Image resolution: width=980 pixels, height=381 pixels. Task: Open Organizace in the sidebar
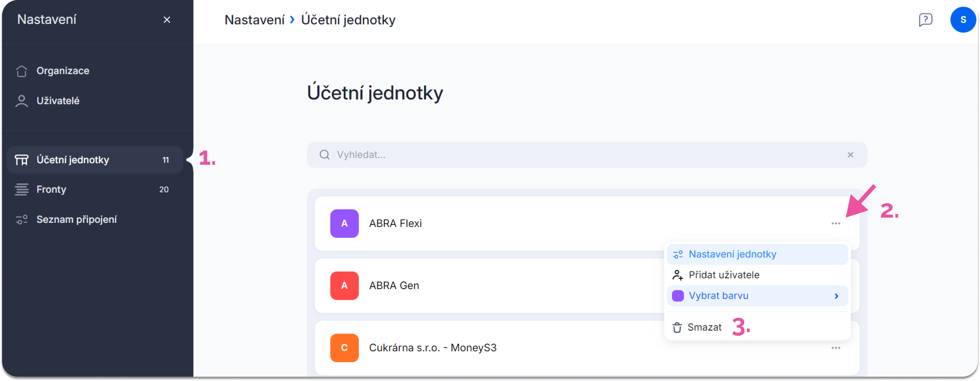coord(63,71)
